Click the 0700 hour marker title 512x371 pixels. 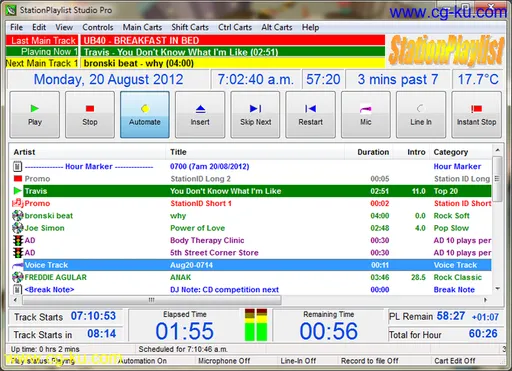tap(210, 166)
